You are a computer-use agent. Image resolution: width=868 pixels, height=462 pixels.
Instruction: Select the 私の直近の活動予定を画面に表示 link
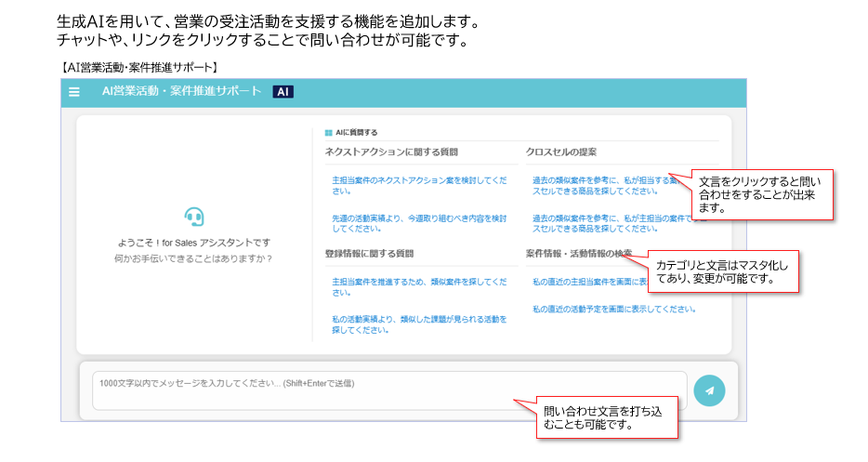613,309
